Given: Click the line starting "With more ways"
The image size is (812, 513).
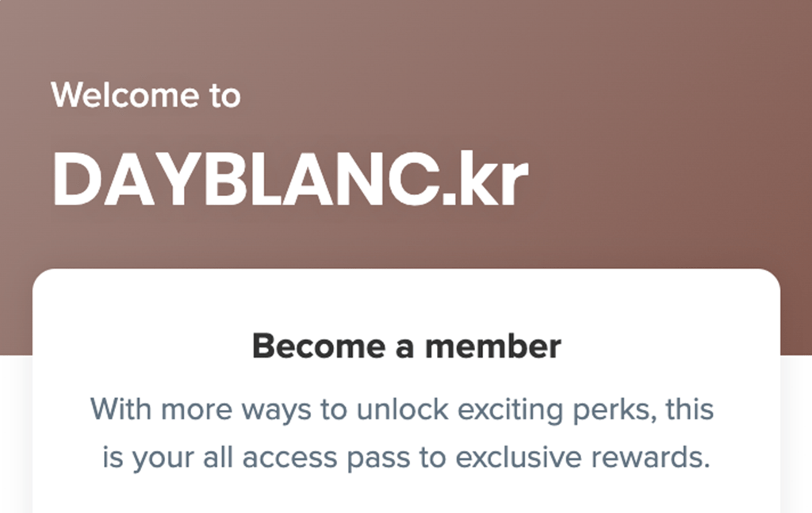Looking at the screenshot, I should pos(402,411).
